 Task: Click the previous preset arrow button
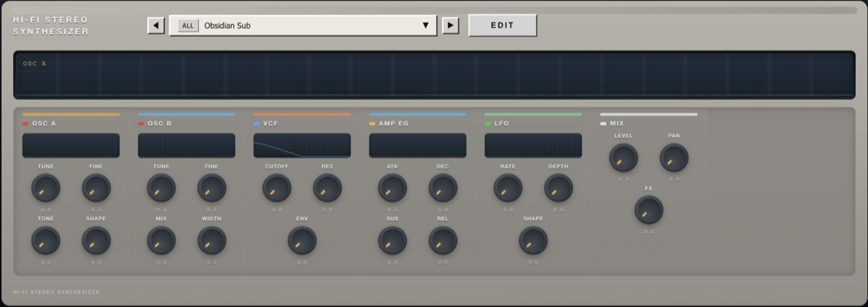coord(156,26)
